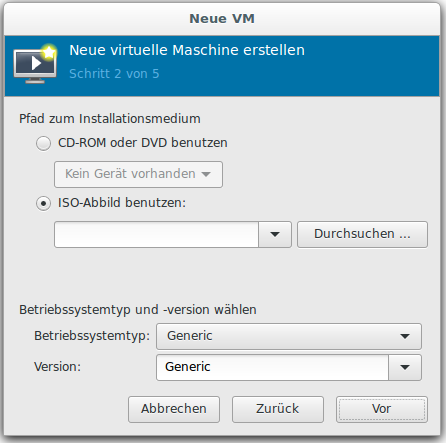The width and height of the screenshot is (446, 443).
Task: Click the Version: field label
Action: pyautogui.click(x=57, y=367)
